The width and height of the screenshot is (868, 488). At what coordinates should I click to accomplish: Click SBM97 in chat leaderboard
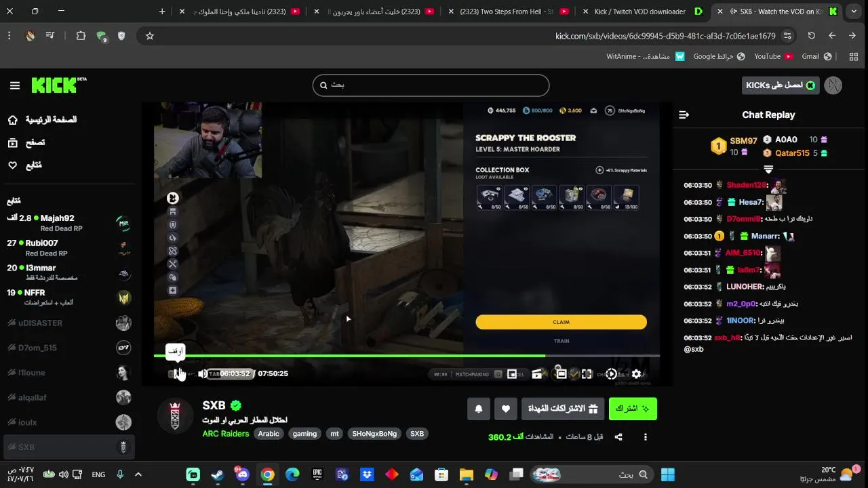743,141
